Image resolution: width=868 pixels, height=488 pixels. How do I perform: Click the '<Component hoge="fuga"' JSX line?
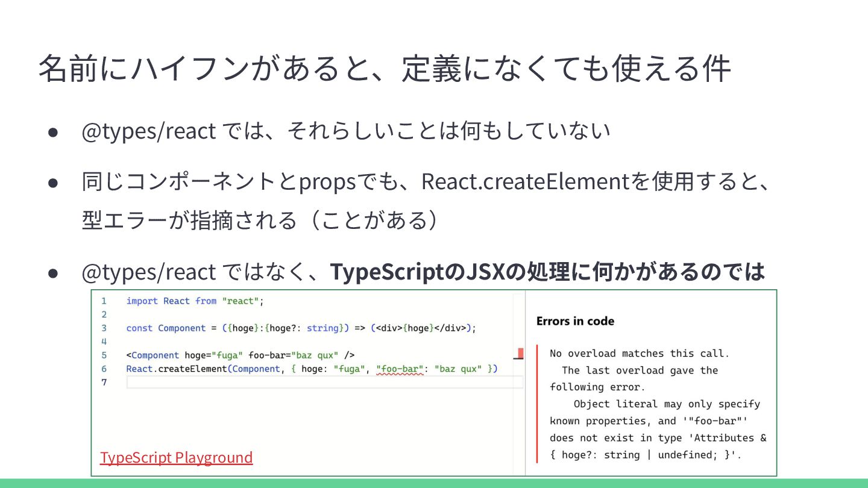click(241, 355)
